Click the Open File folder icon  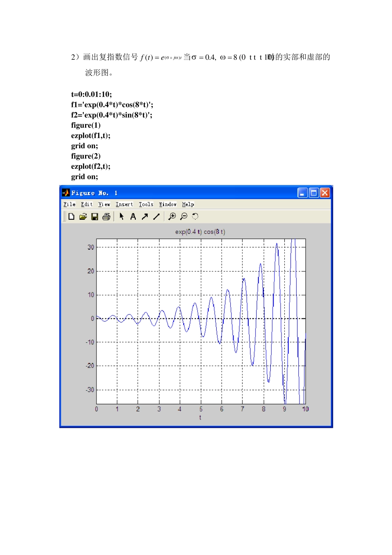[83, 216]
